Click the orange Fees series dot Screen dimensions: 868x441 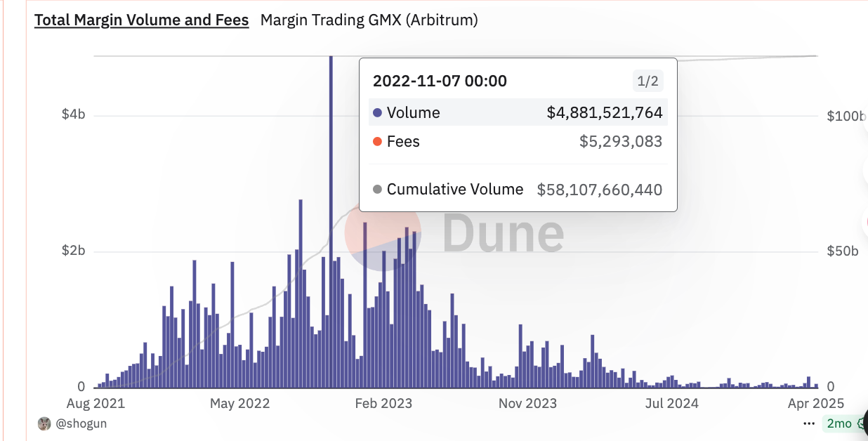coord(377,142)
